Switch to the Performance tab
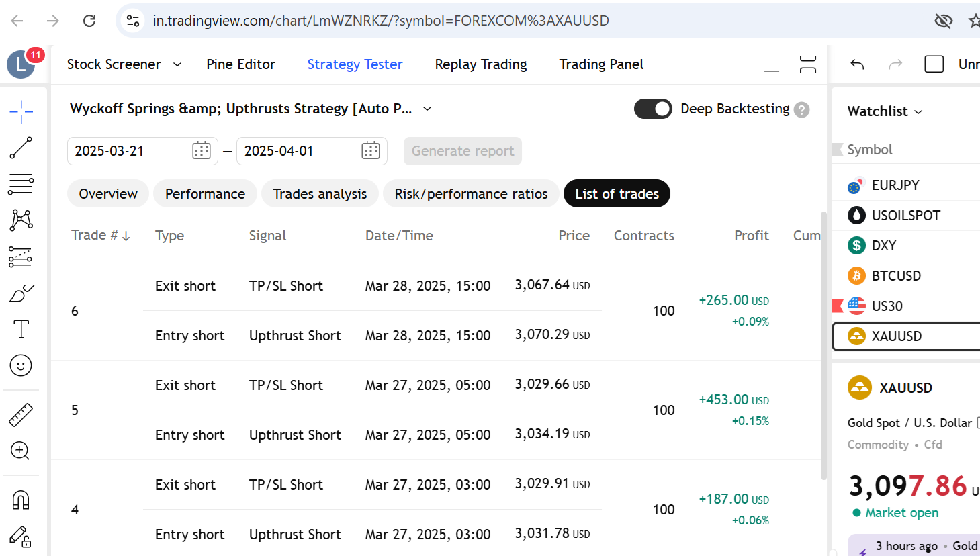The image size is (980, 556). (x=205, y=194)
